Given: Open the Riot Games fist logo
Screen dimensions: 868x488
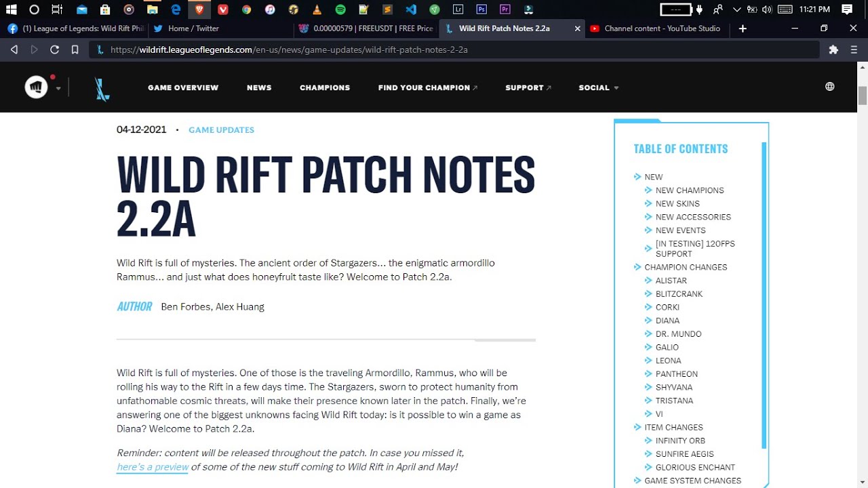Looking at the screenshot, I should click(x=36, y=87).
